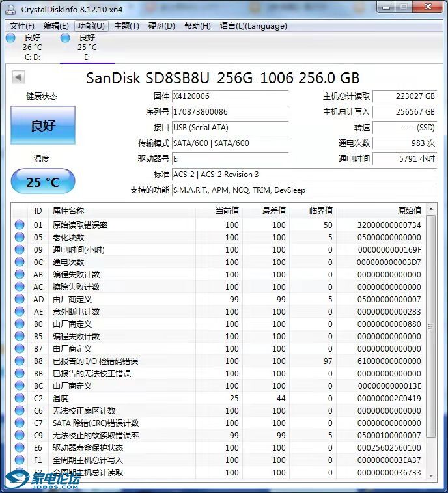Click the 最差值 column header
The height and width of the screenshot is (493, 448).
tap(266, 211)
